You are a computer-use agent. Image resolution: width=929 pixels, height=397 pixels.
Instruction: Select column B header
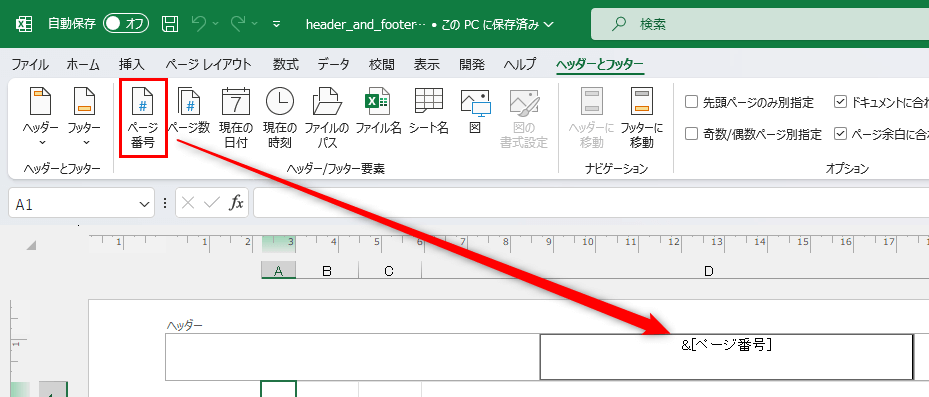[x=327, y=271]
